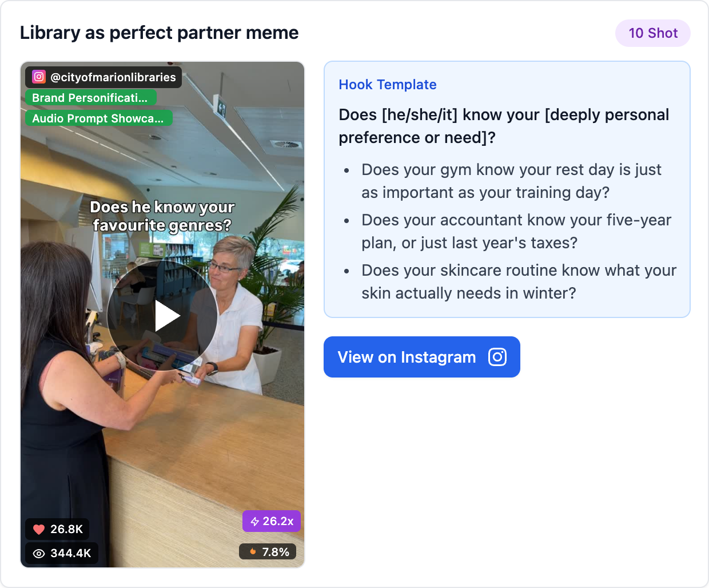Screen dimensions: 709x588
Task: Click the eye views icon
Action: pos(39,553)
